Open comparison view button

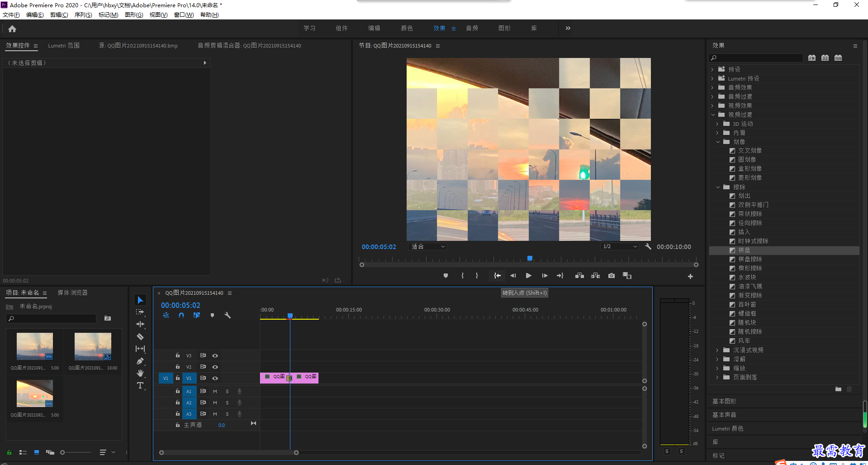(x=627, y=275)
